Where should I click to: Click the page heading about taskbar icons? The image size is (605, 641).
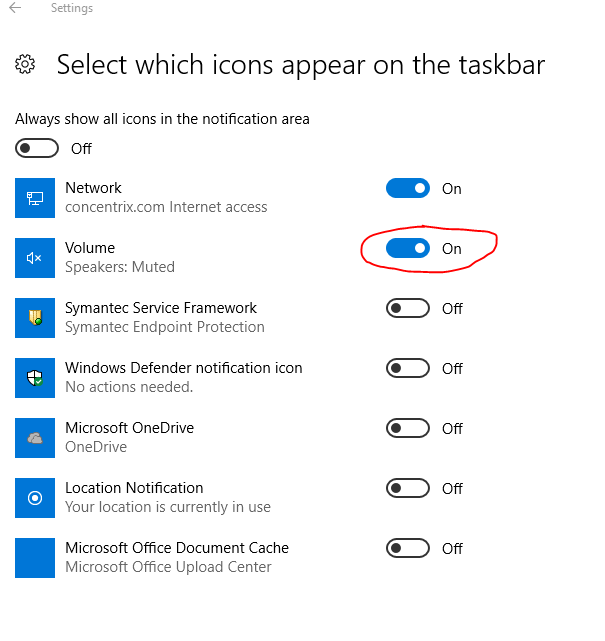[300, 65]
